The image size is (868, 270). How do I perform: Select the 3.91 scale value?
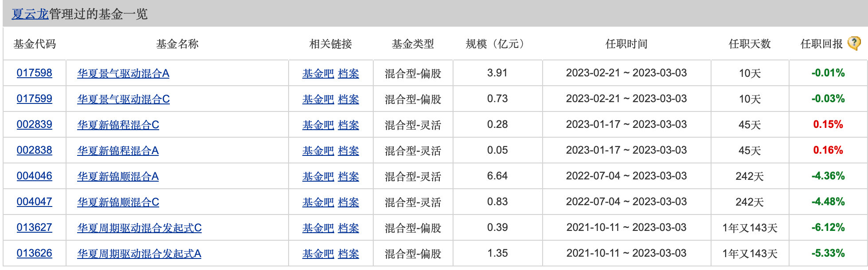click(x=497, y=73)
